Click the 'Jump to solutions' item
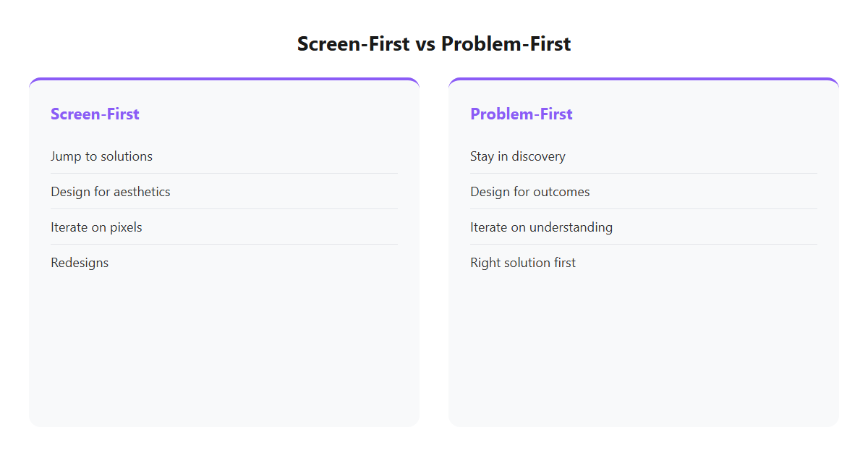 pyautogui.click(x=224, y=156)
